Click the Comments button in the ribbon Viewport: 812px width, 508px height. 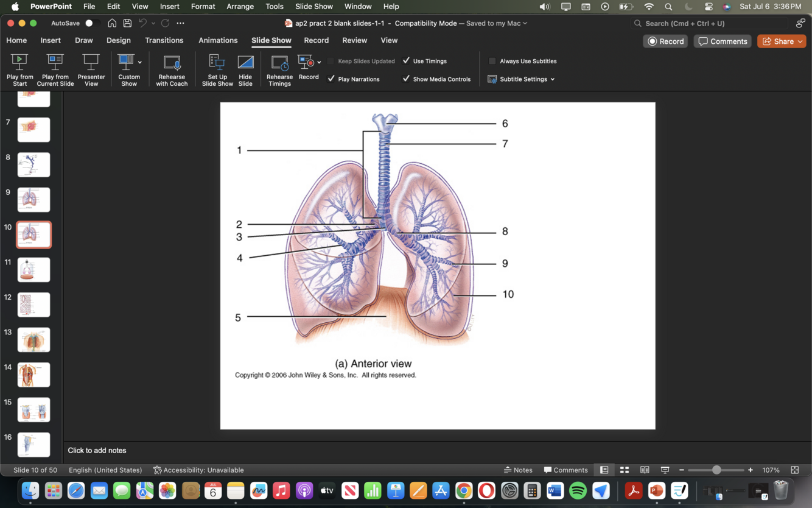pyautogui.click(x=723, y=41)
